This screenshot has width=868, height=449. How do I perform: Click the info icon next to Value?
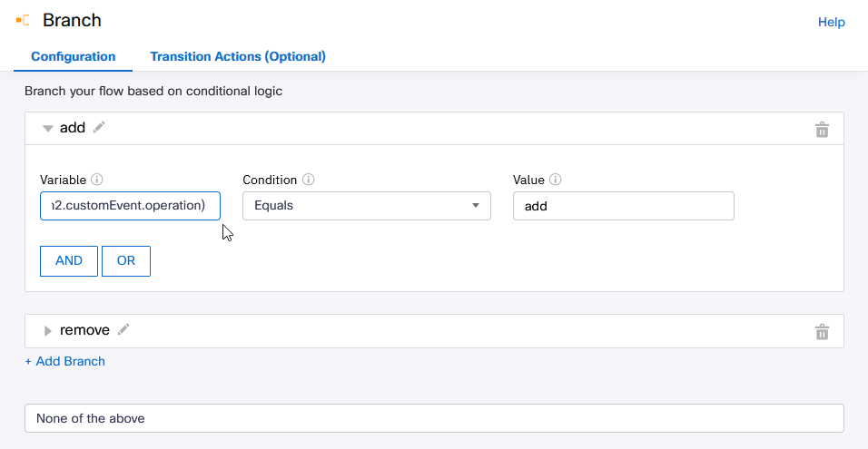click(556, 180)
